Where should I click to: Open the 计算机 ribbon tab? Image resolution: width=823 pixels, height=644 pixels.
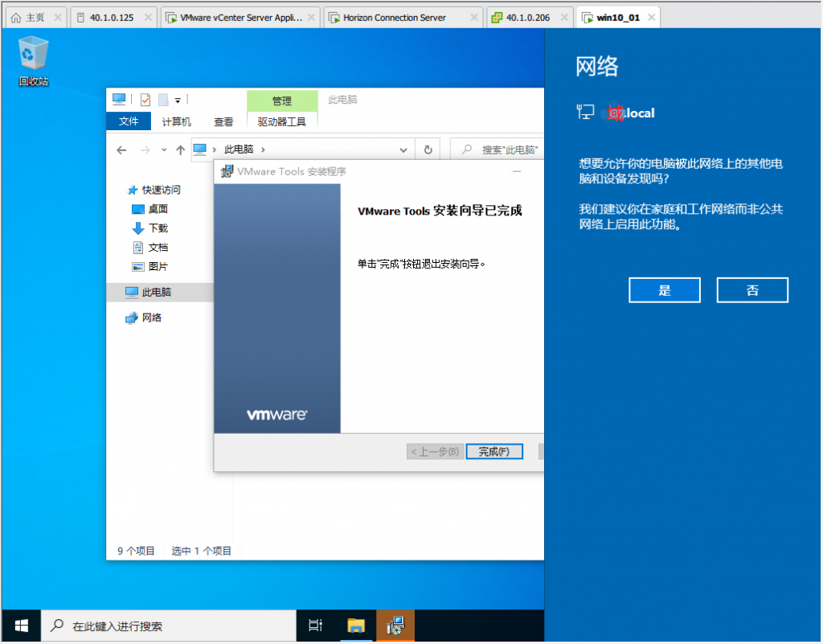point(176,121)
